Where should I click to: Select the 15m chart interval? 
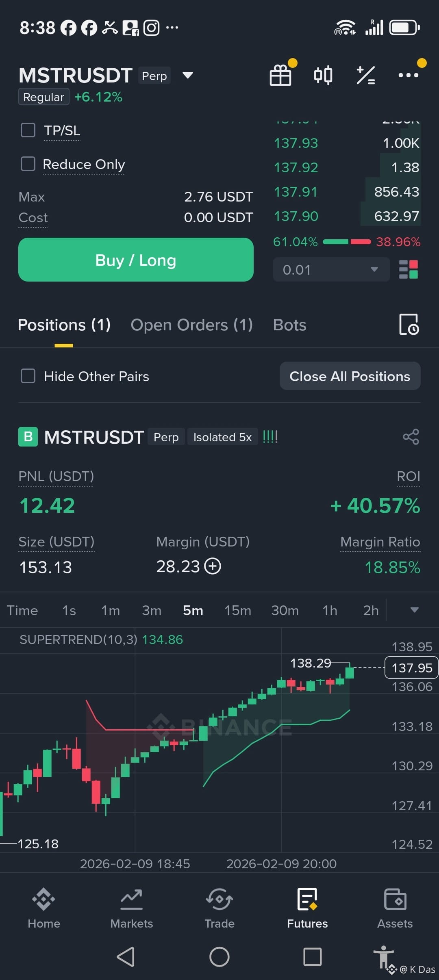coord(238,610)
